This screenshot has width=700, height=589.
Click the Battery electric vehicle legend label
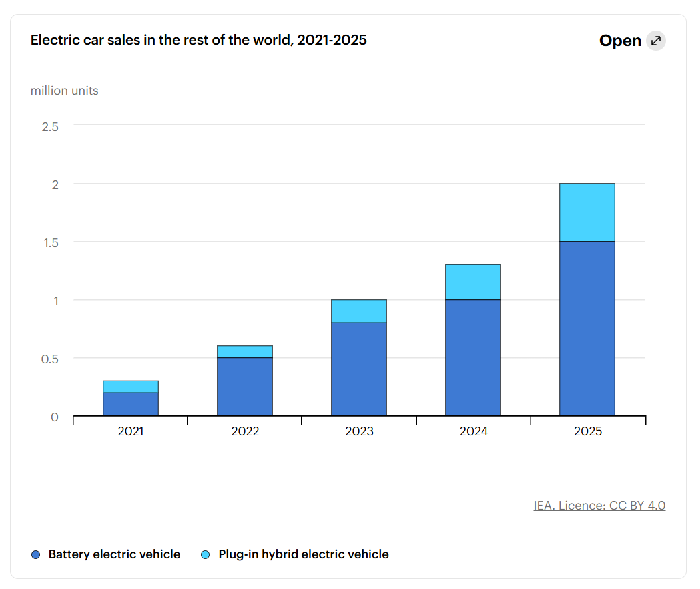pyautogui.click(x=114, y=554)
